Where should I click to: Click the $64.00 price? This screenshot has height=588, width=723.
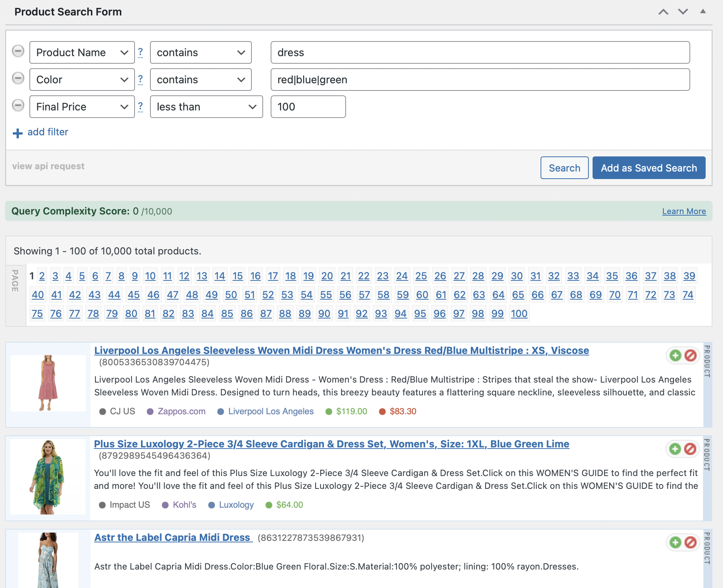pos(289,505)
